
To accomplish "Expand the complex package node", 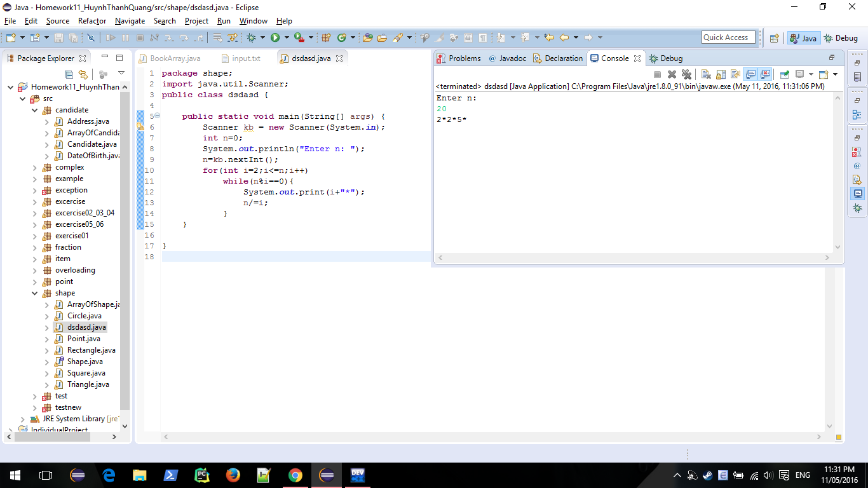I will coord(35,167).
